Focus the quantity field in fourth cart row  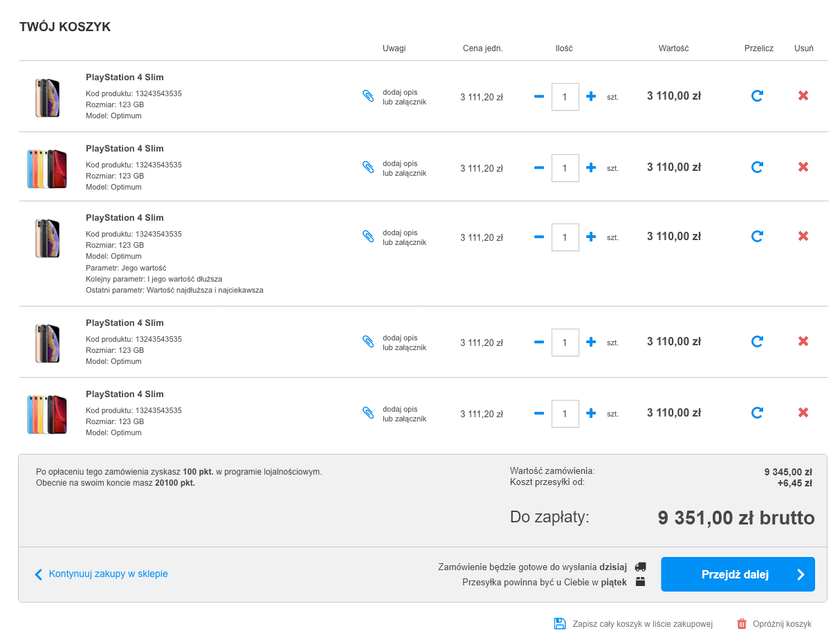(565, 342)
